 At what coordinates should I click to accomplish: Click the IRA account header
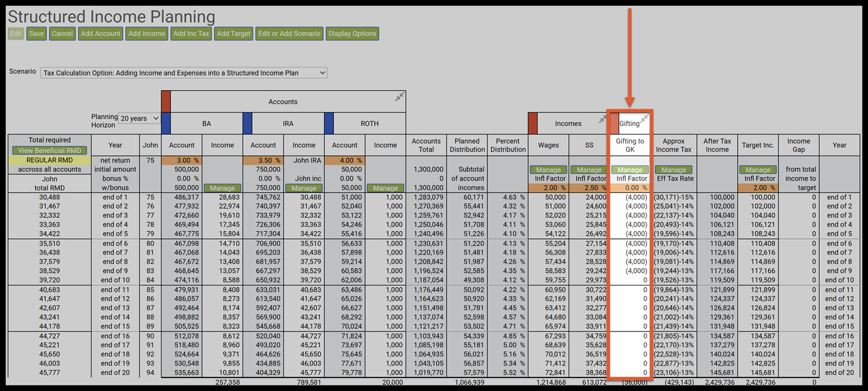pos(288,124)
